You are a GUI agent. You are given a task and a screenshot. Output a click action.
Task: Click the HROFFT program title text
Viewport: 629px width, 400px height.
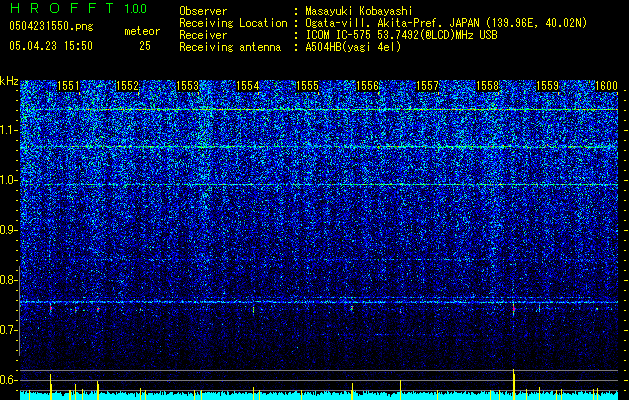pos(62,8)
